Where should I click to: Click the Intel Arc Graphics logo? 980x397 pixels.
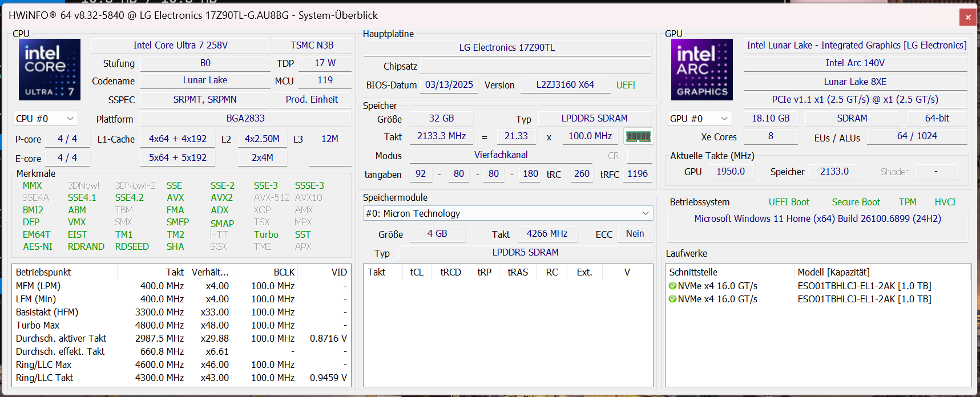[x=701, y=70]
